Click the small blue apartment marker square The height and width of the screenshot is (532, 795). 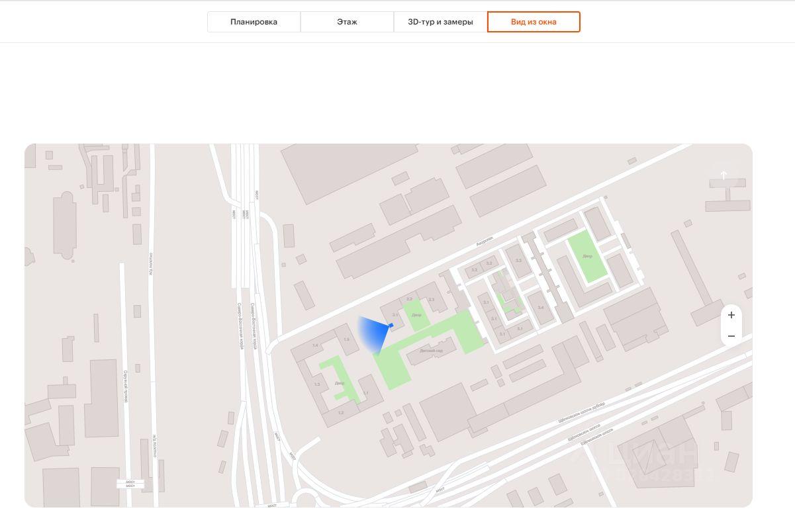coord(391,326)
